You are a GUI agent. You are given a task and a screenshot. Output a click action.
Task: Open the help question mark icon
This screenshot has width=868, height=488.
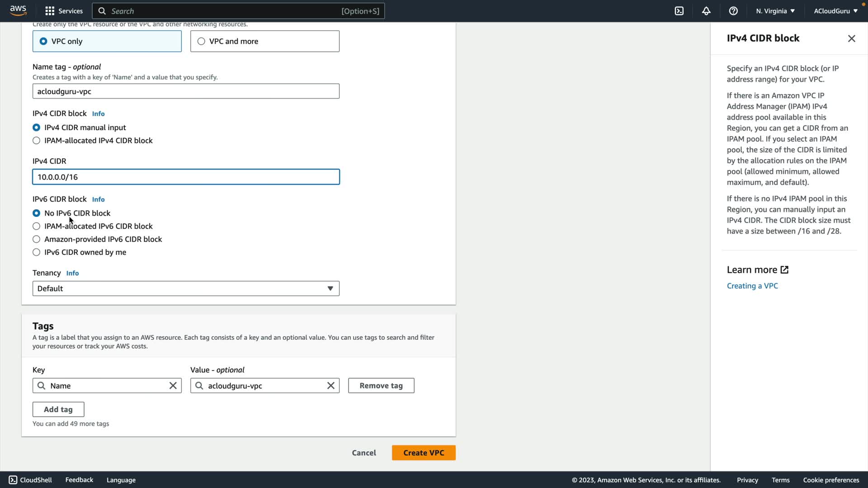click(x=733, y=11)
